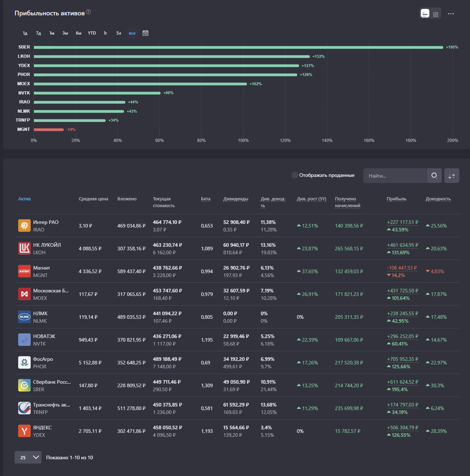Click the PHOR bar in the chart
This screenshot has width=470, height=476.
[165, 75]
